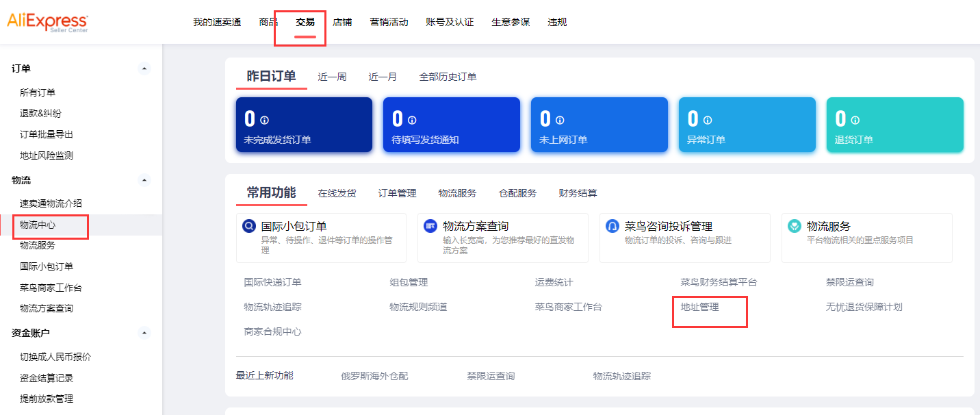
Task: Open 物流服务 in sidebar
Action: (x=38, y=245)
